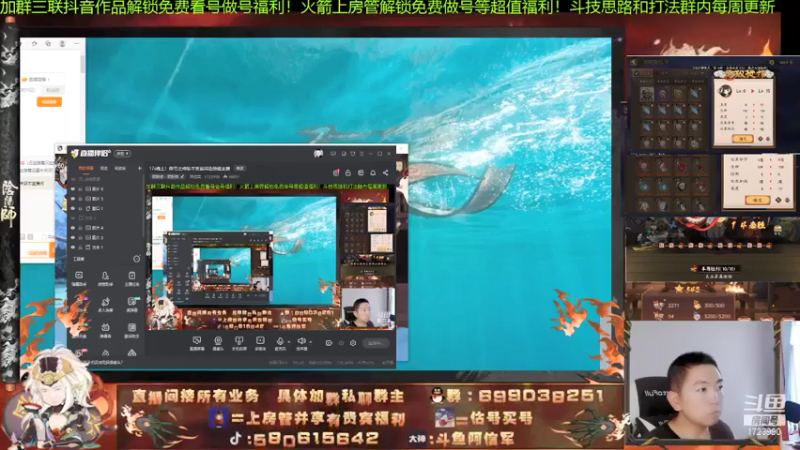The height and width of the screenshot is (450, 800).
Task: Open profile icon in browser toolbar
Action: click(62, 44)
